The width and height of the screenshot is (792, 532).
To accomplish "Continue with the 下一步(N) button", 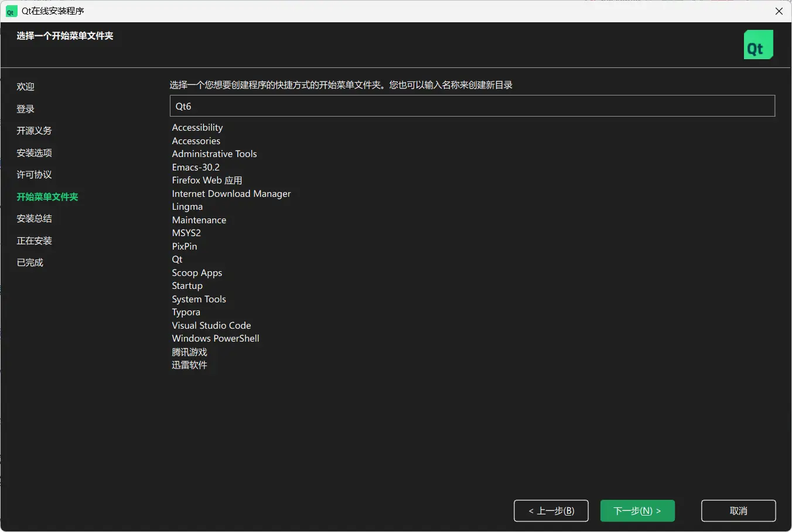I will coord(637,511).
